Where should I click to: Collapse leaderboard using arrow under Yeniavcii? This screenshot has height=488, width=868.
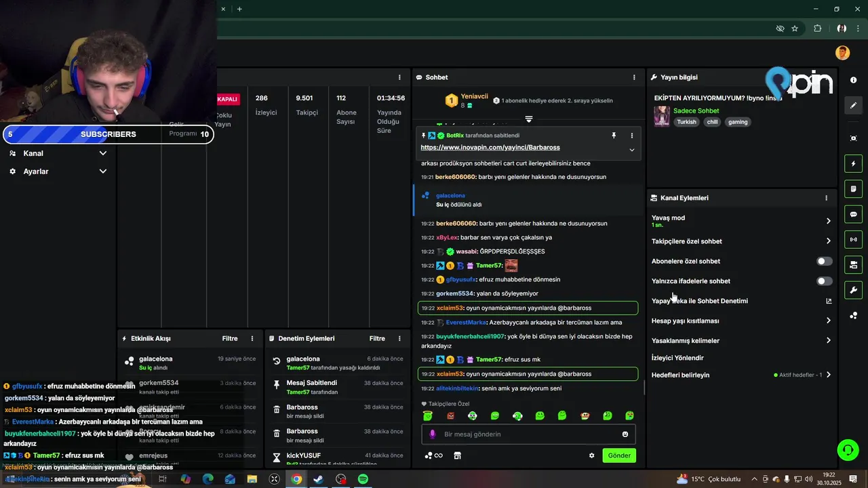(x=529, y=119)
